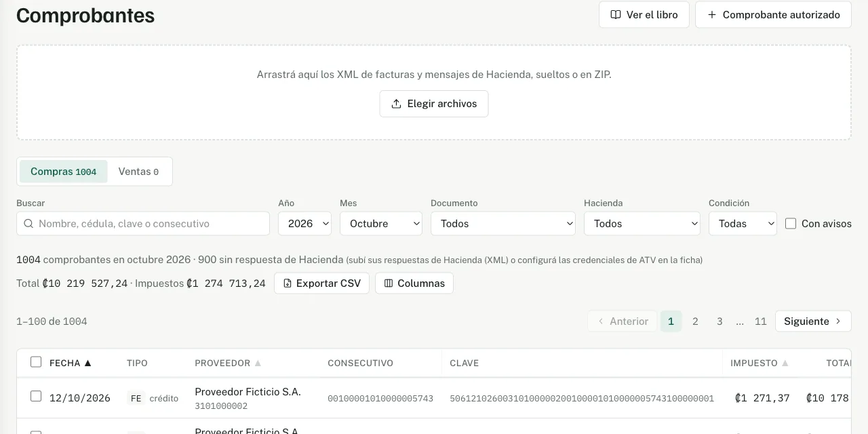
Task: Click the sort arrow next to PROVEEDOR
Action: click(258, 363)
